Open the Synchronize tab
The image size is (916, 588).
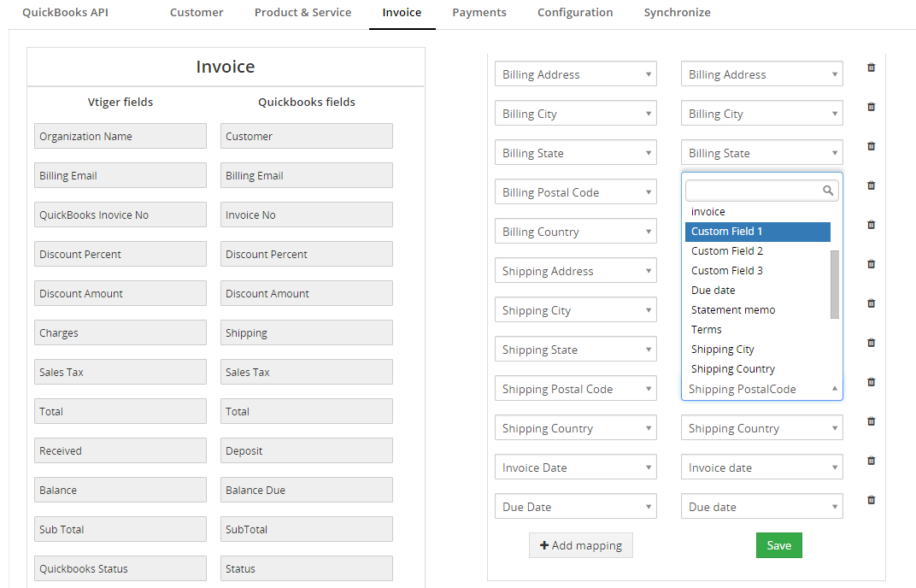coord(677,12)
